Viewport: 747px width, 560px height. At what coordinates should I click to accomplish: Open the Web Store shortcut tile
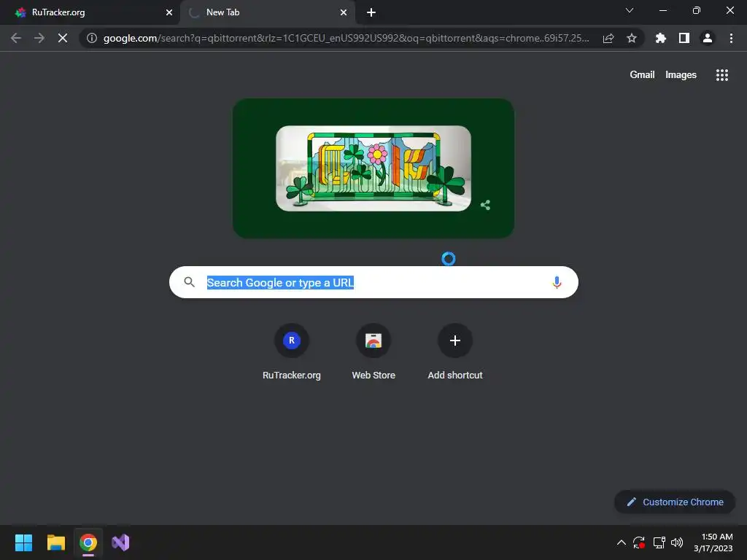click(x=373, y=352)
